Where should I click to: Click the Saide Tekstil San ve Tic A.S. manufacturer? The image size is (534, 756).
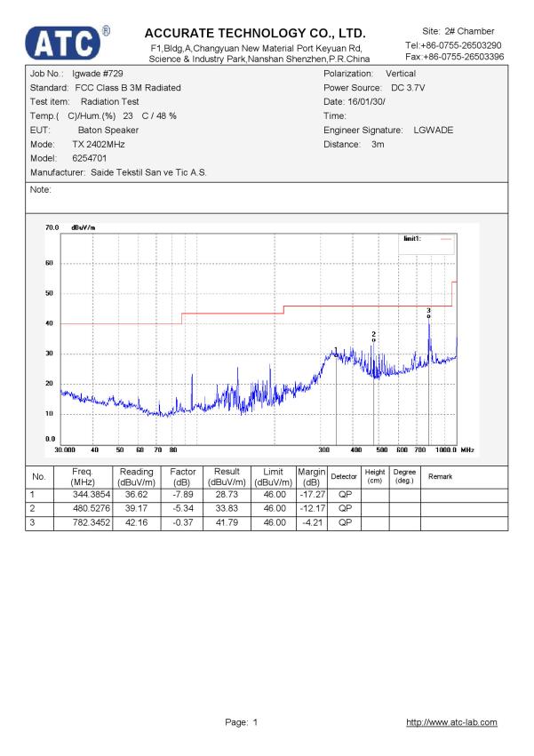[x=148, y=172]
